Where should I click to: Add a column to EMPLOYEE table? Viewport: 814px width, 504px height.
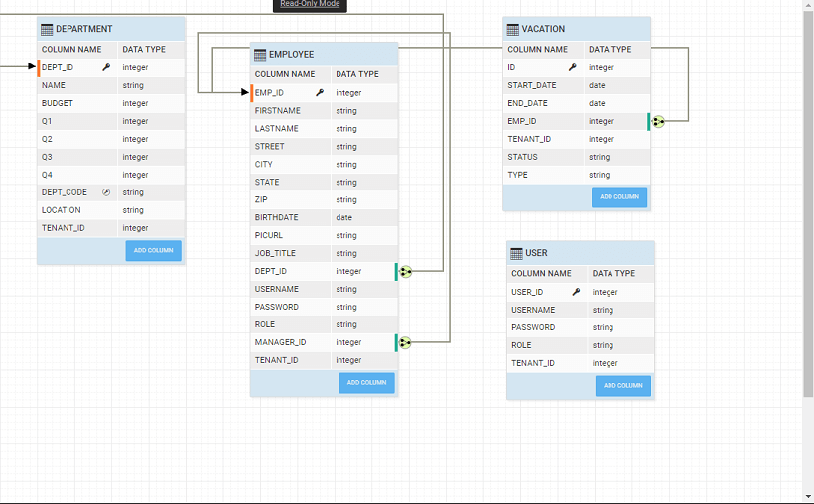point(366,383)
